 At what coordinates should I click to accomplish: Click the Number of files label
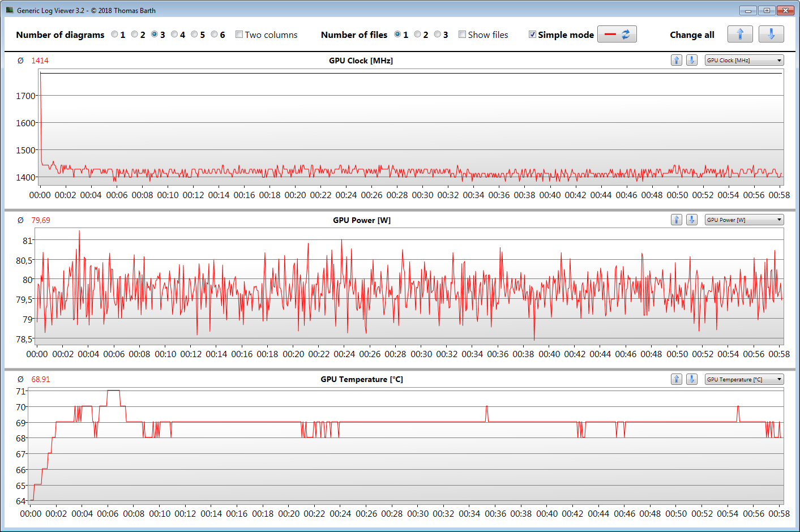[x=354, y=35]
